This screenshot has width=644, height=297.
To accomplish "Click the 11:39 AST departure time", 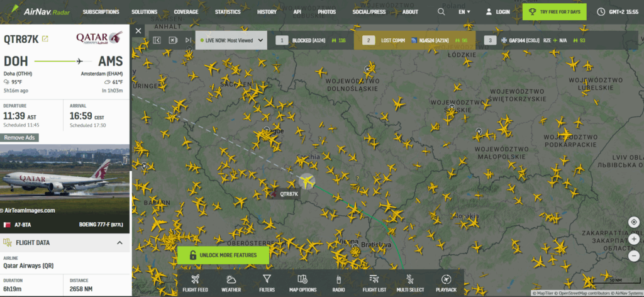I will point(18,116).
